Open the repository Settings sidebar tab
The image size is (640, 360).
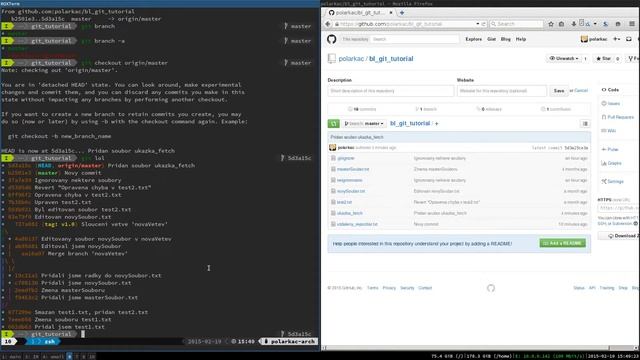(612, 181)
